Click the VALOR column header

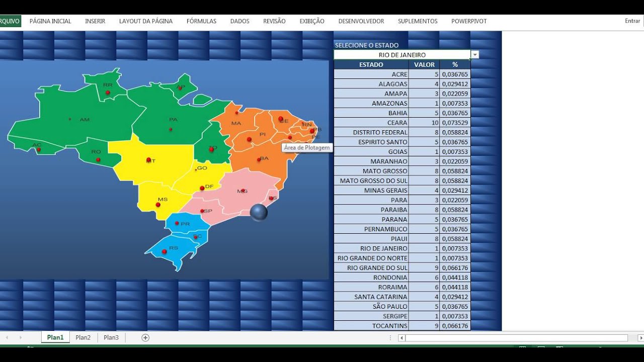click(x=424, y=64)
